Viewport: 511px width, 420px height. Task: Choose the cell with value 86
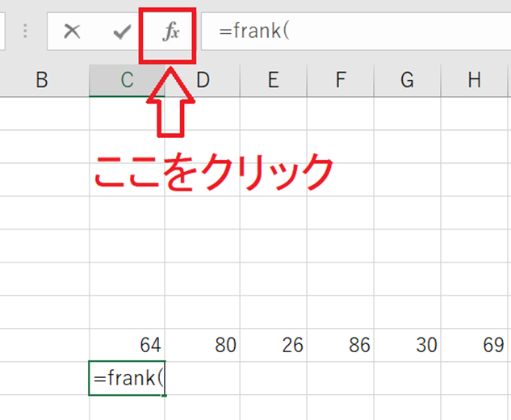(x=341, y=346)
